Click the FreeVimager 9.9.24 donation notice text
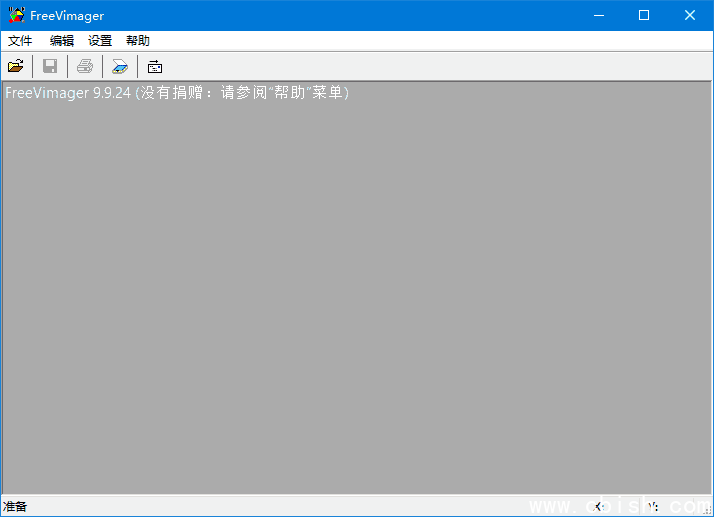Image resolution: width=714 pixels, height=517 pixels. [x=177, y=92]
